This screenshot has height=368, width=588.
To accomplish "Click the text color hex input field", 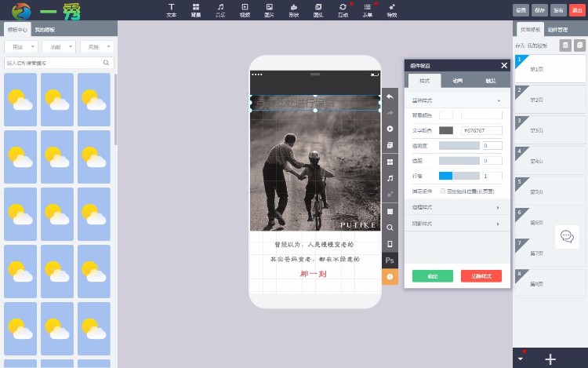I will (x=481, y=130).
